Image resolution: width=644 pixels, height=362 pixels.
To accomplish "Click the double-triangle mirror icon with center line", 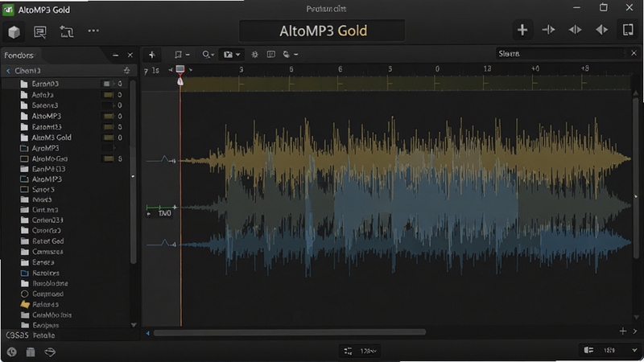I will [575, 30].
